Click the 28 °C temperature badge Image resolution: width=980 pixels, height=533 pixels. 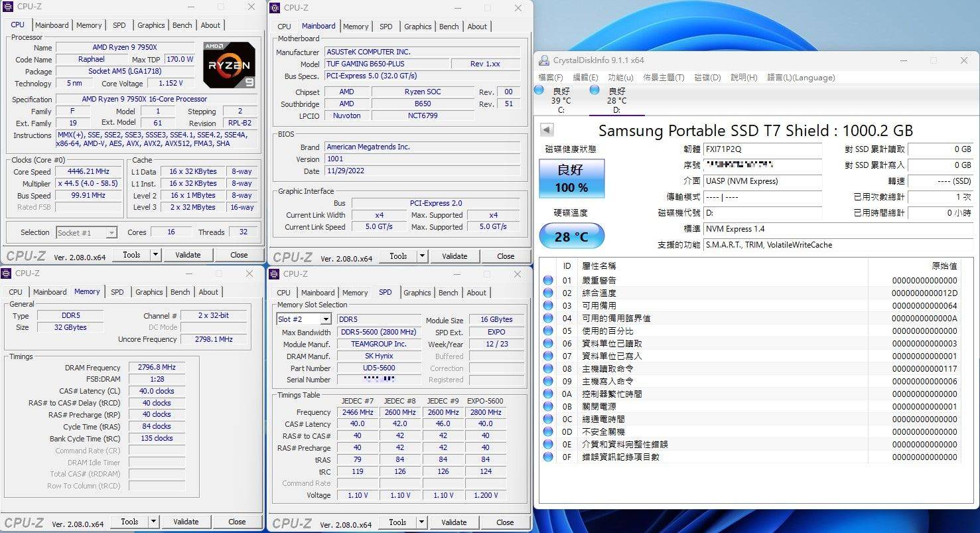pyautogui.click(x=571, y=236)
